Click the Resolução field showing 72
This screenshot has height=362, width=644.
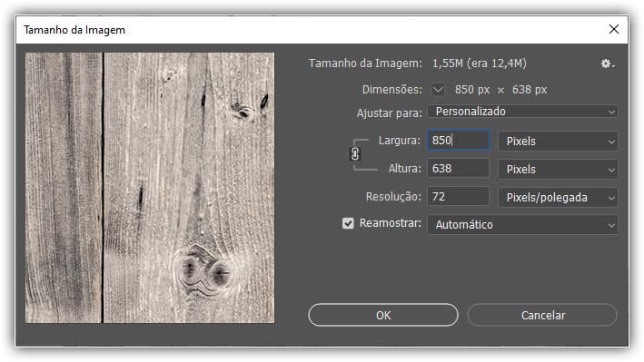click(459, 197)
